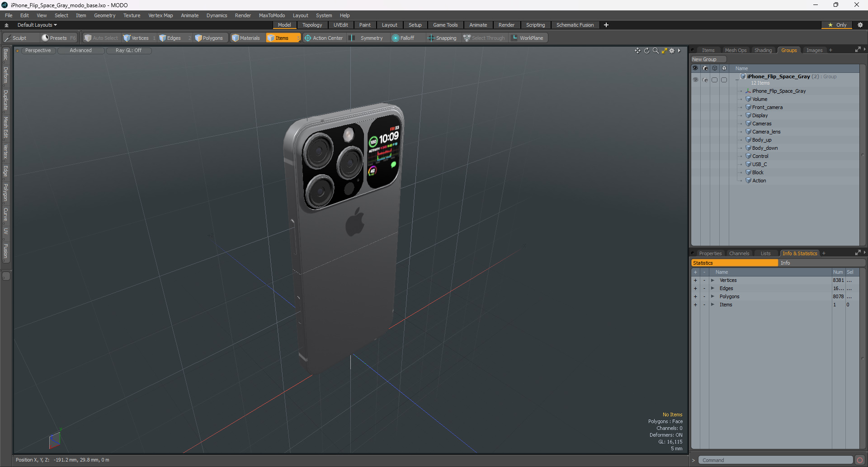
Task: Toggle render camera for iPhone_Flip_Space_Gray group
Action: pos(705,80)
